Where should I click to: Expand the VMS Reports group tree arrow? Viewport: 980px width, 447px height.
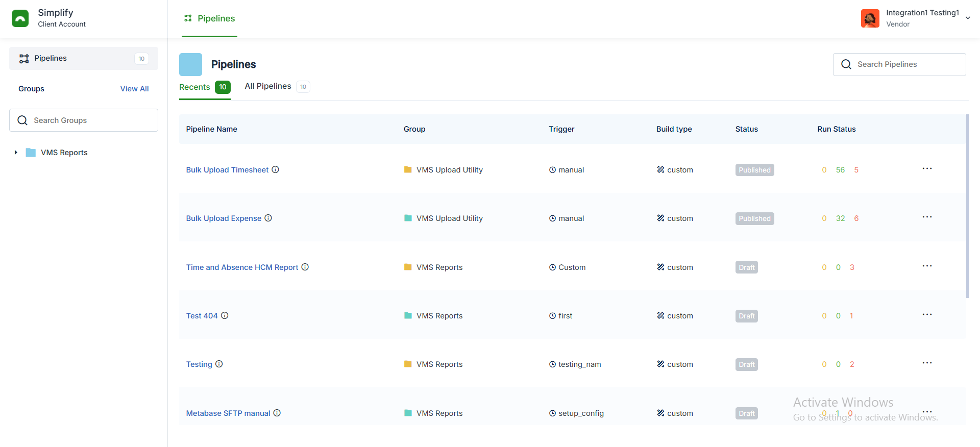(x=16, y=153)
